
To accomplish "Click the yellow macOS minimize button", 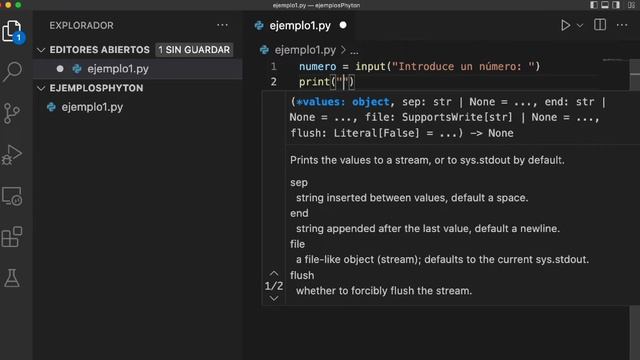I will pyautogui.click(x=8, y=5).
